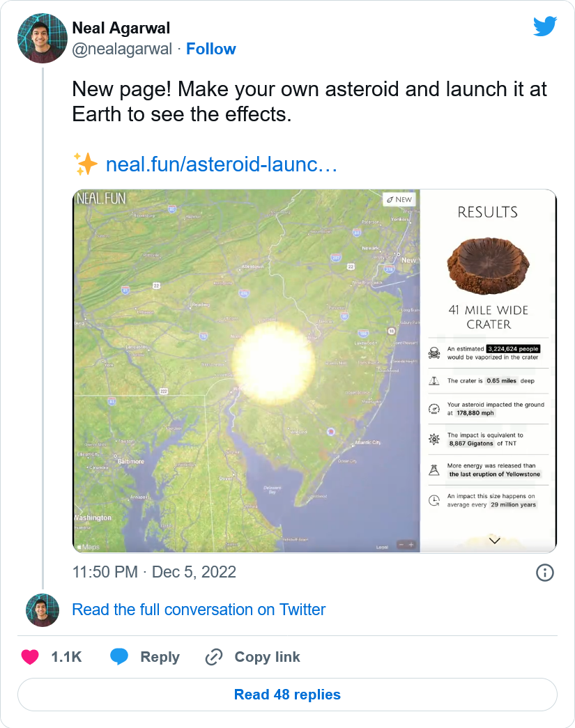The height and width of the screenshot is (728, 575).
Task: Click Neal Agarwal's profile avatar
Action: coord(42,38)
